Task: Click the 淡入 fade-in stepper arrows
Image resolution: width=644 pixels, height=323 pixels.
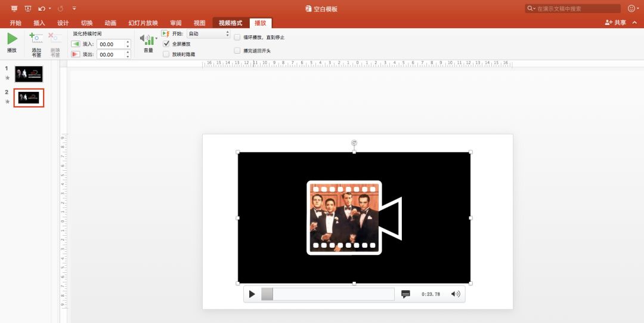Action: pos(128,44)
